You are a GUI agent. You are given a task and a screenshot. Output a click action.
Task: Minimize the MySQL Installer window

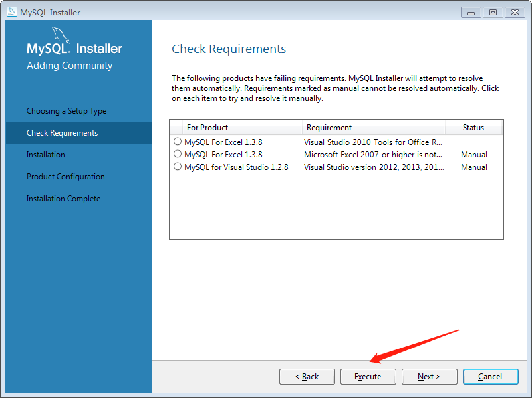tap(471, 13)
